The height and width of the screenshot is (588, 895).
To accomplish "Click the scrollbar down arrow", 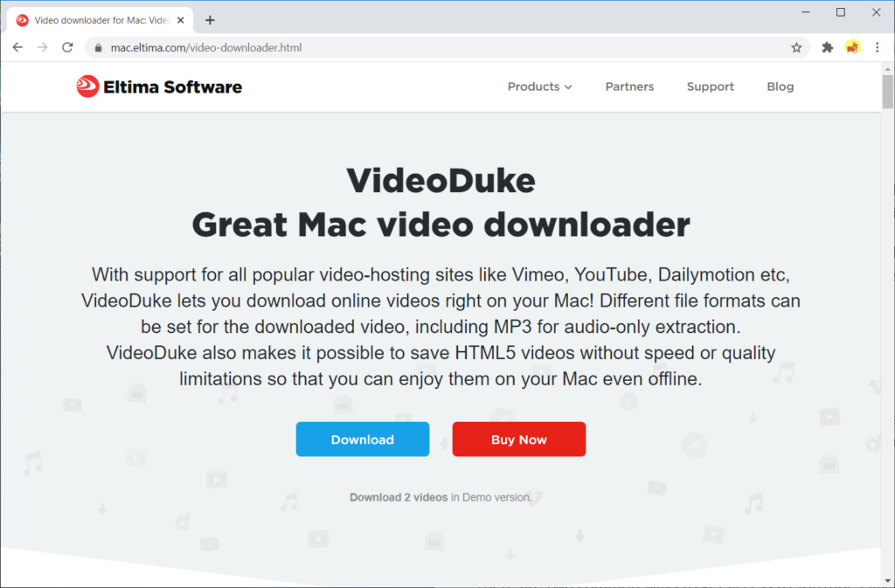I will click(x=888, y=581).
